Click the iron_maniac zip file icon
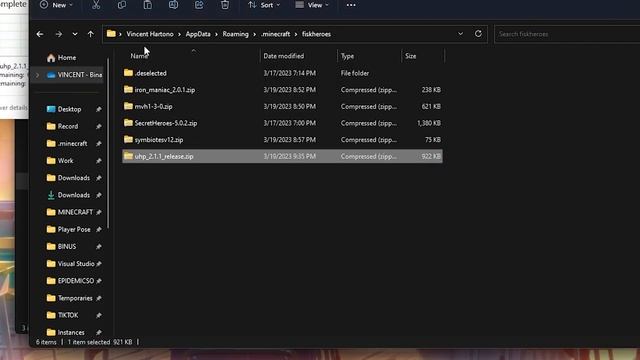 [128, 89]
